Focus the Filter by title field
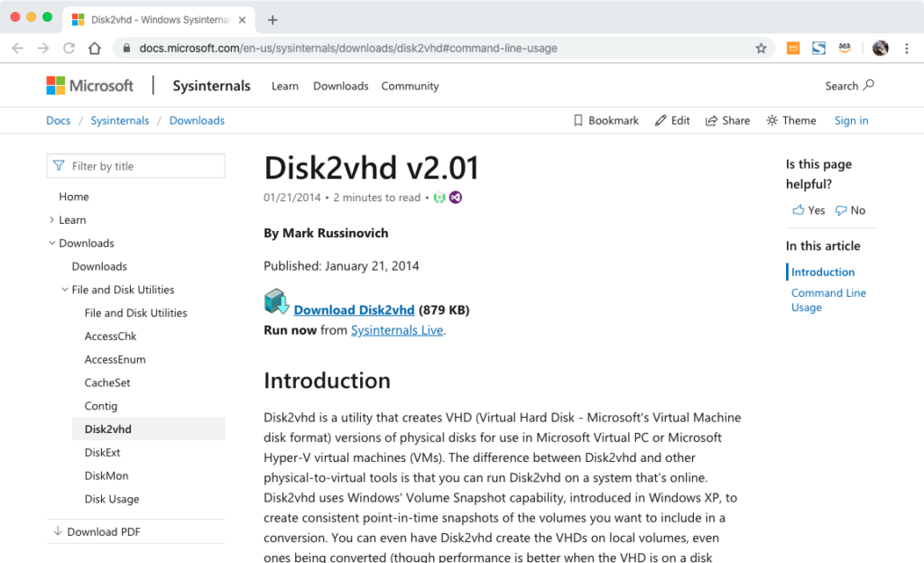 coord(144,166)
